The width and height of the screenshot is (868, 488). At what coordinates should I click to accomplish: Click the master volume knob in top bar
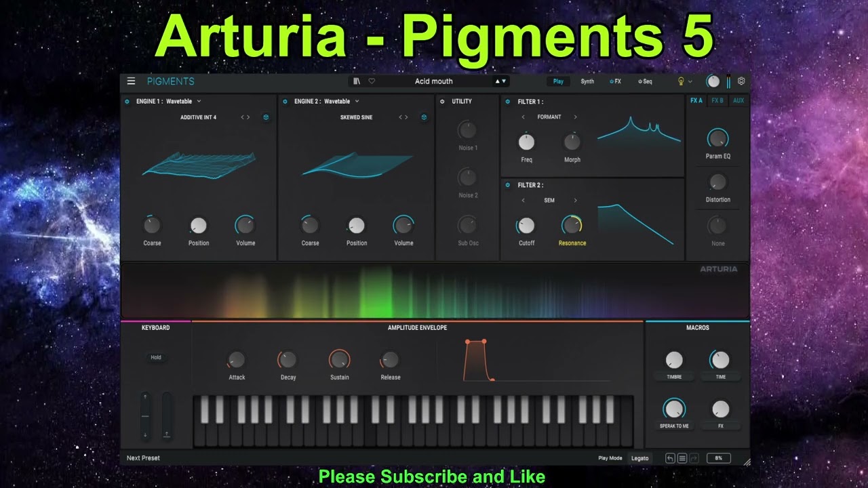pyautogui.click(x=713, y=81)
